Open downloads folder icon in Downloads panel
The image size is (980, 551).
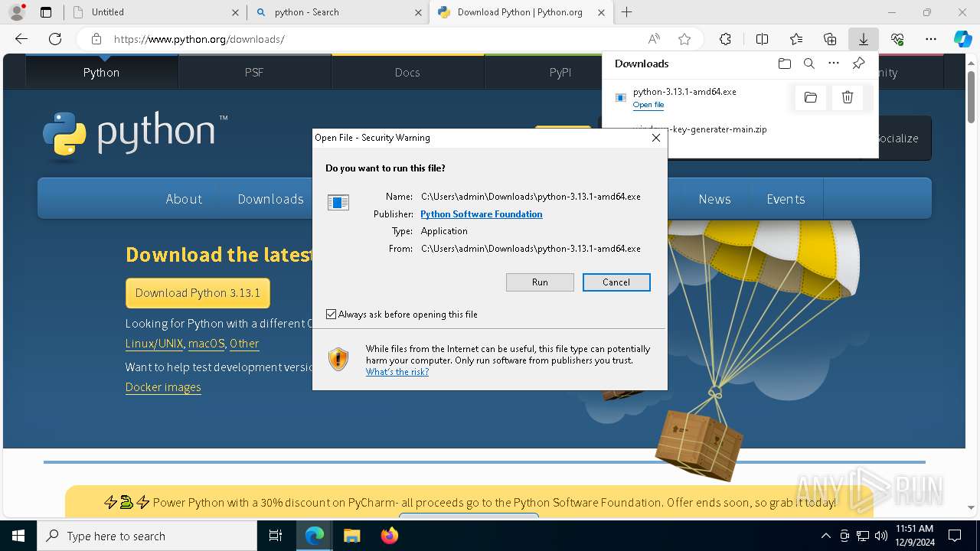(784, 64)
